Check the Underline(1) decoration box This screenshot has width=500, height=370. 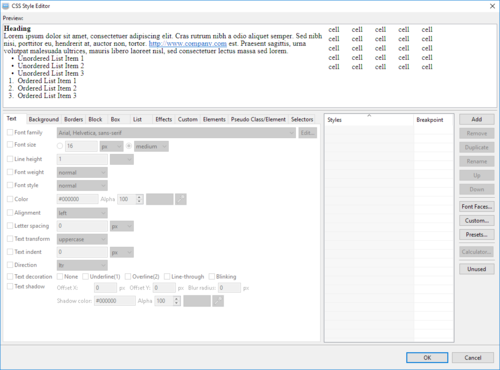(85, 277)
